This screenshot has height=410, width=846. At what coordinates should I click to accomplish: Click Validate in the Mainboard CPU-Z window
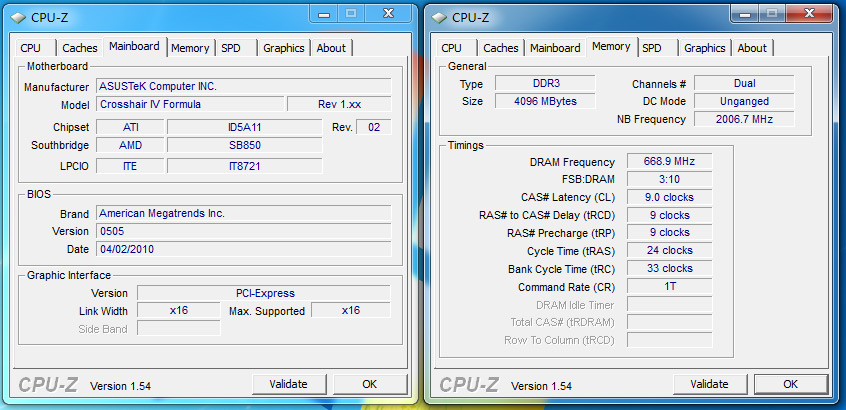(x=289, y=384)
